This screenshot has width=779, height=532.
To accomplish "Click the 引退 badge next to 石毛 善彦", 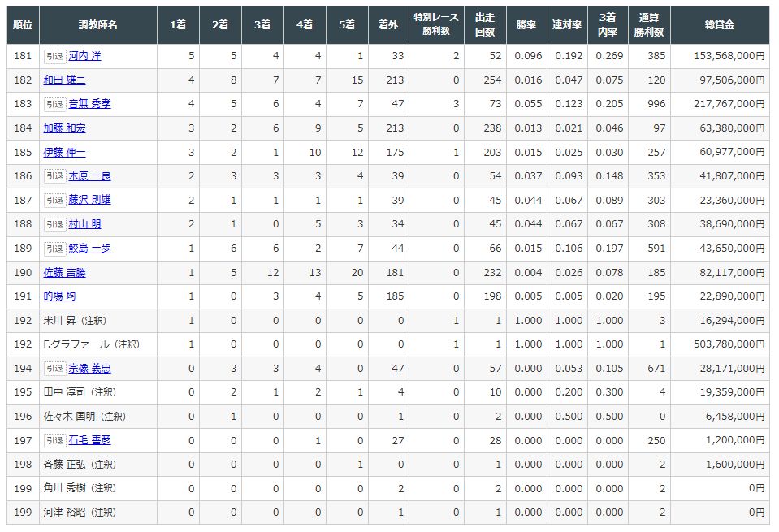I will (x=54, y=440).
